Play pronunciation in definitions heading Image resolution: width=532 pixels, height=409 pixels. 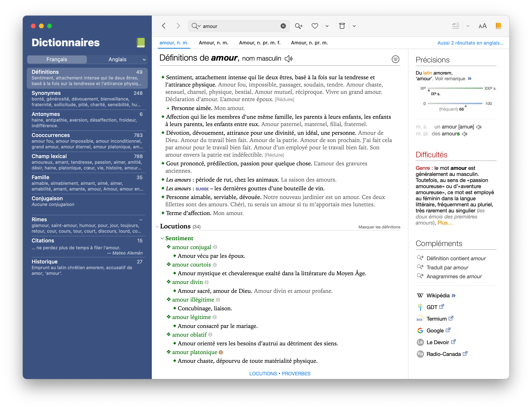click(x=289, y=59)
